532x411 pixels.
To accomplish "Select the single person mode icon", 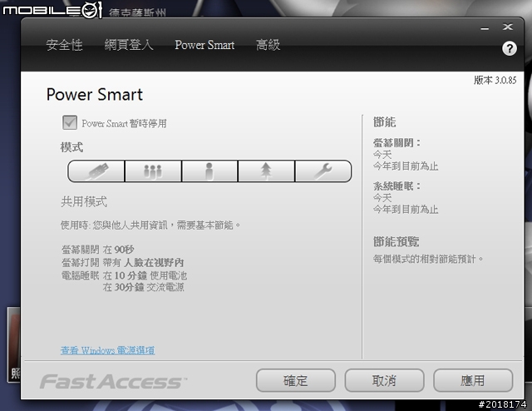I will click(x=209, y=171).
